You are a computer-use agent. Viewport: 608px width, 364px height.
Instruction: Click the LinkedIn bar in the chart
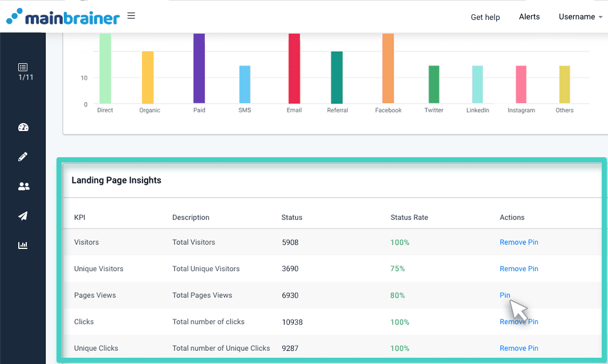click(x=477, y=84)
